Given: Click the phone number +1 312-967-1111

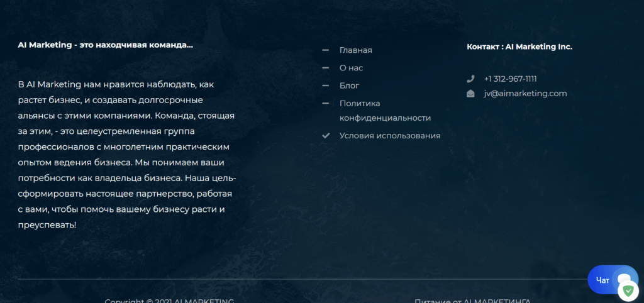Looking at the screenshot, I should [510, 79].
